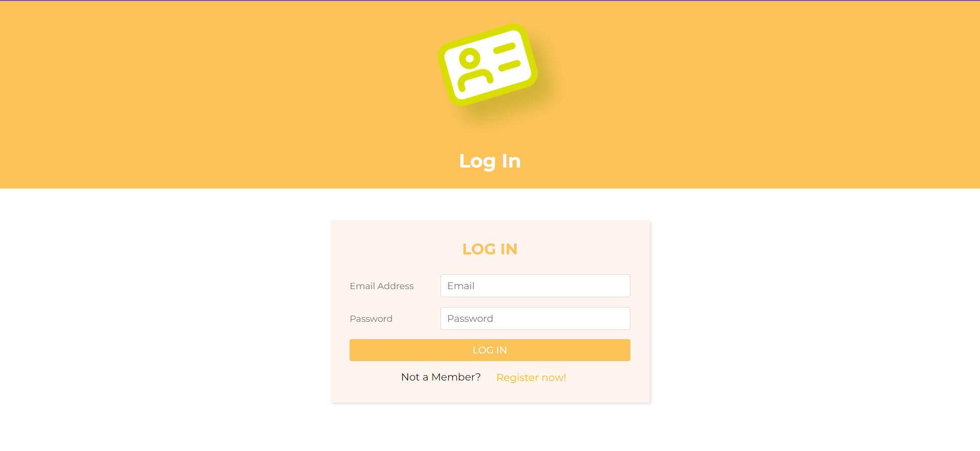This screenshot has height=451, width=980.
Task: Click the blank white area below the login card
Action: pos(489,428)
